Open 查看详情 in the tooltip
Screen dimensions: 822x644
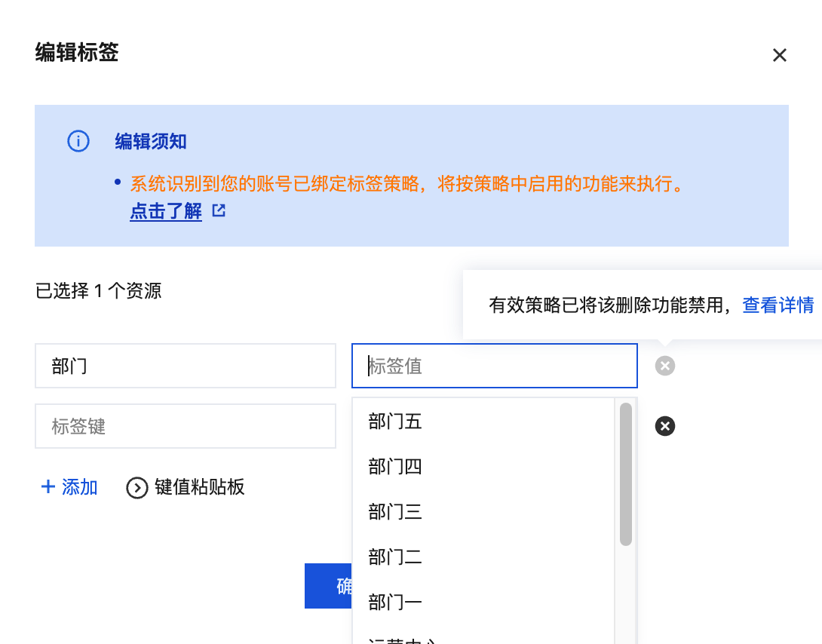(x=778, y=305)
